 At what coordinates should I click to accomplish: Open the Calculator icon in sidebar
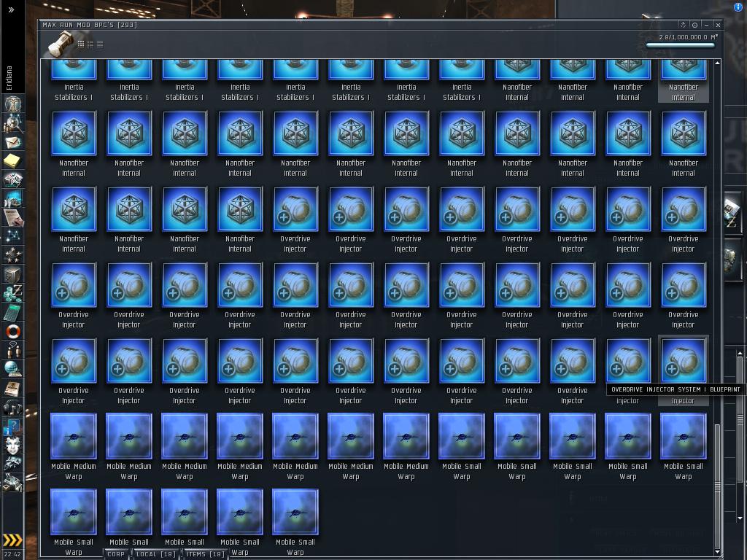tap(13, 312)
